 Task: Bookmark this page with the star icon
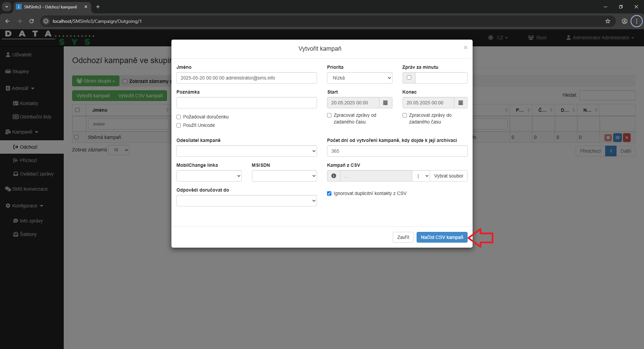pyautogui.click(x=607, y=21)
